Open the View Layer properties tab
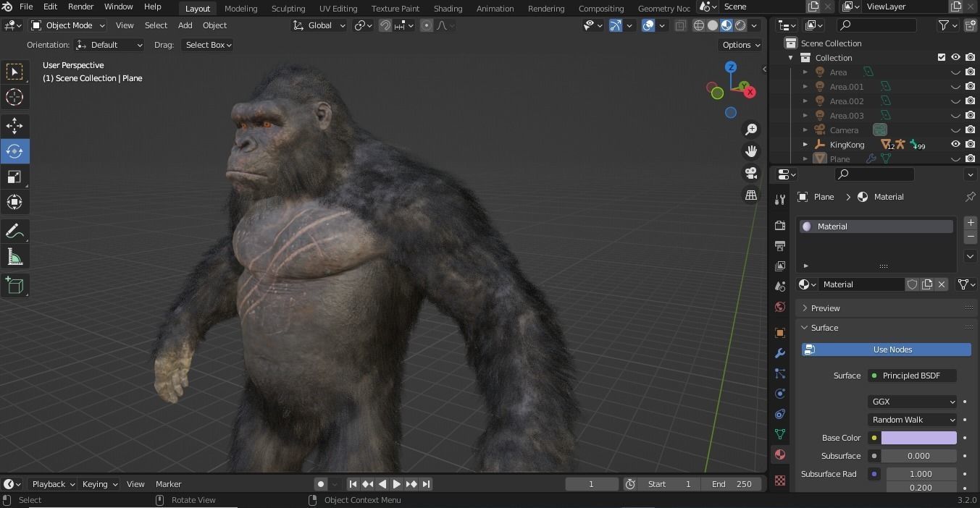Viewport: 980px width, 508px height. click(780, 266)
